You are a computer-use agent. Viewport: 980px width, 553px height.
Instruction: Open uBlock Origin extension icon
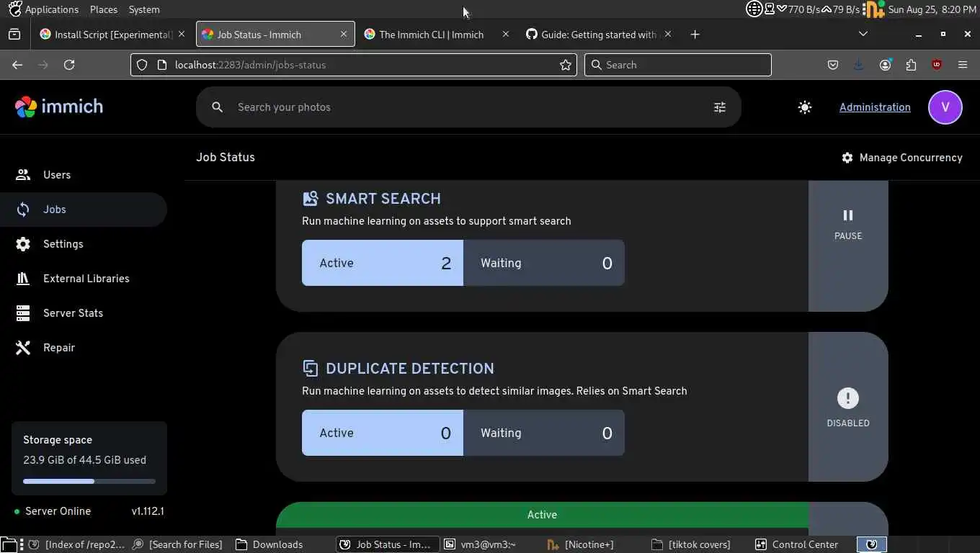[937, 65]
